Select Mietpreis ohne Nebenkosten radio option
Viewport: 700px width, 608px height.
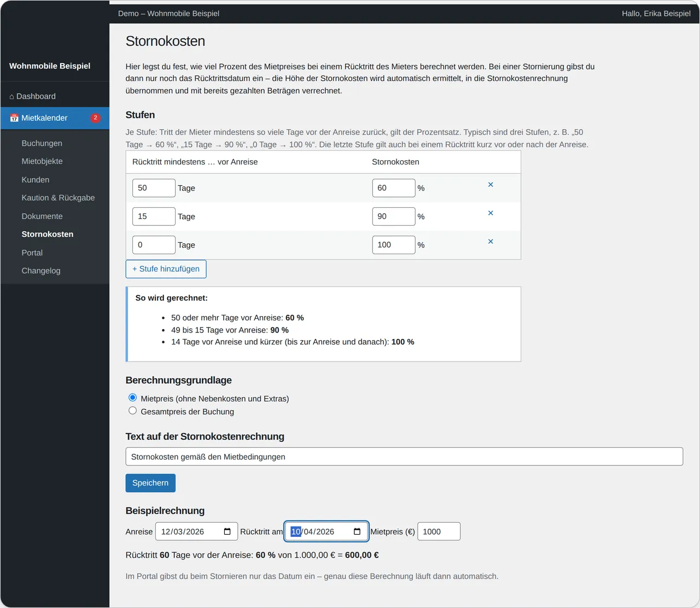pos(132,397)
